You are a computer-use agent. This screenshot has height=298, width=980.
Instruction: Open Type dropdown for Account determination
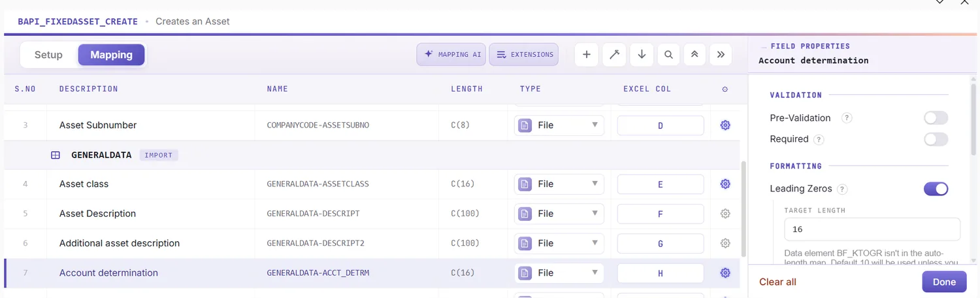pos(559,273)
